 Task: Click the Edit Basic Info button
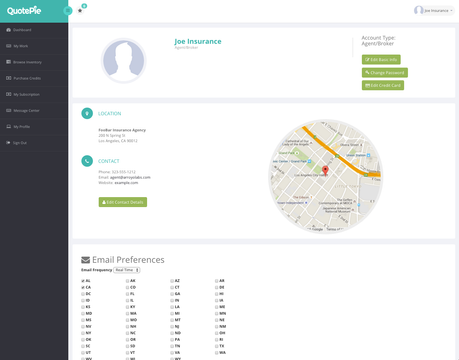381,60
